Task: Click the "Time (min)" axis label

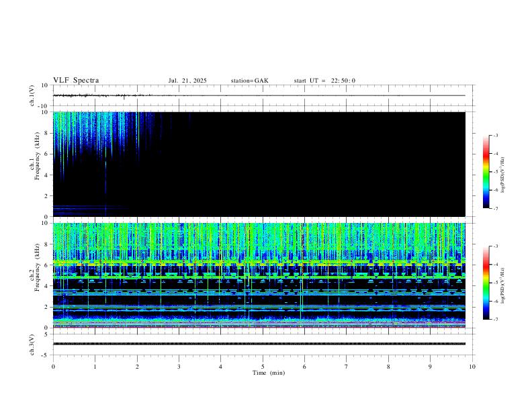Action: (269, 373)
